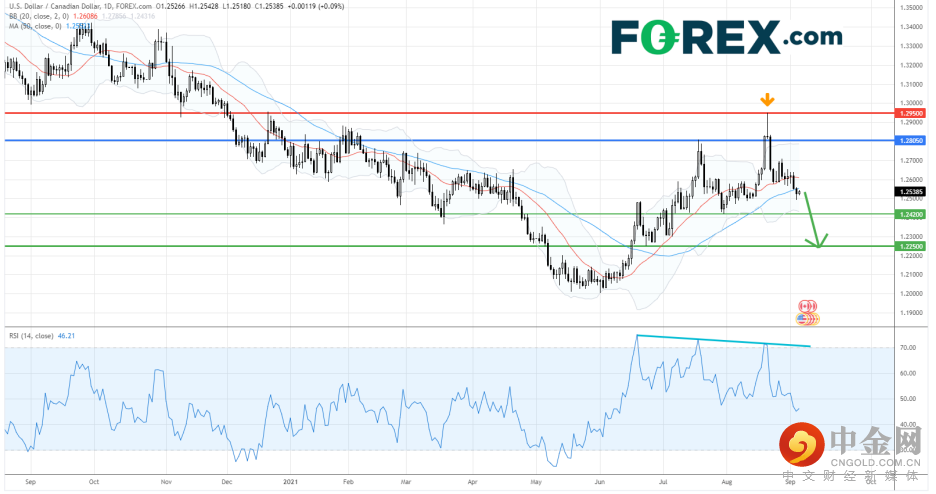Screen dimensions: 936x494
Task: Click the red 1.29500 price label
Action: click(911, 113)
